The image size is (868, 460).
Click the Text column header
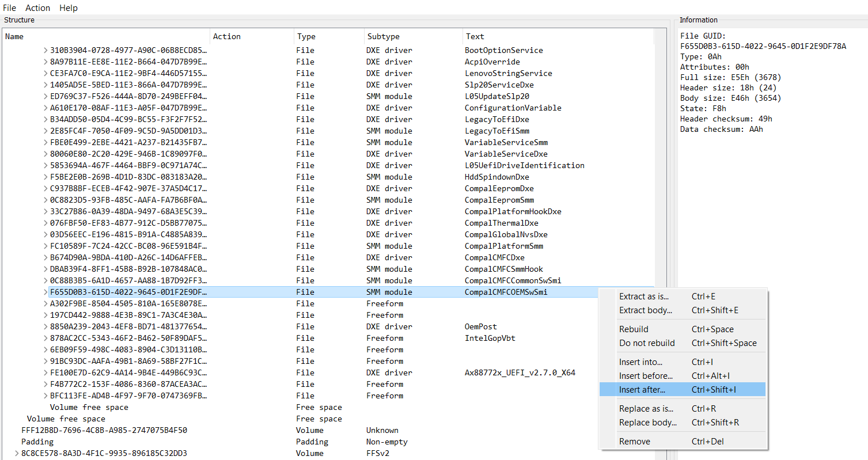tap(558, 36)
